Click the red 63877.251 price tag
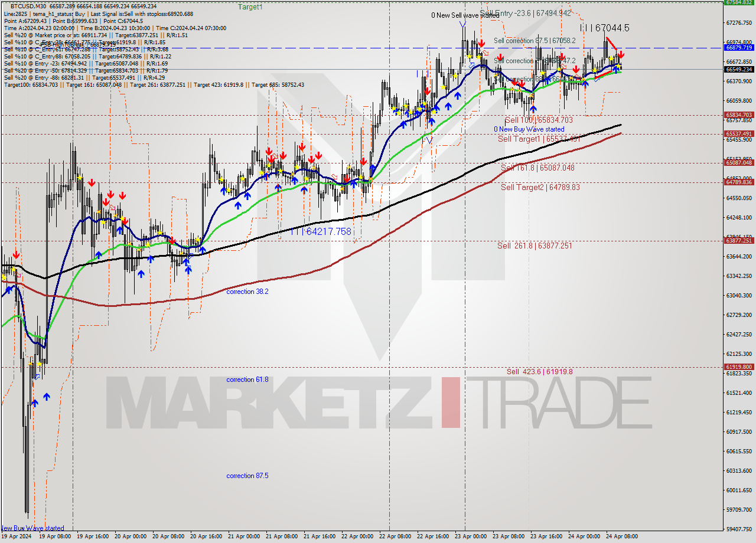756x543 pixels. click(x=739, y=241)
